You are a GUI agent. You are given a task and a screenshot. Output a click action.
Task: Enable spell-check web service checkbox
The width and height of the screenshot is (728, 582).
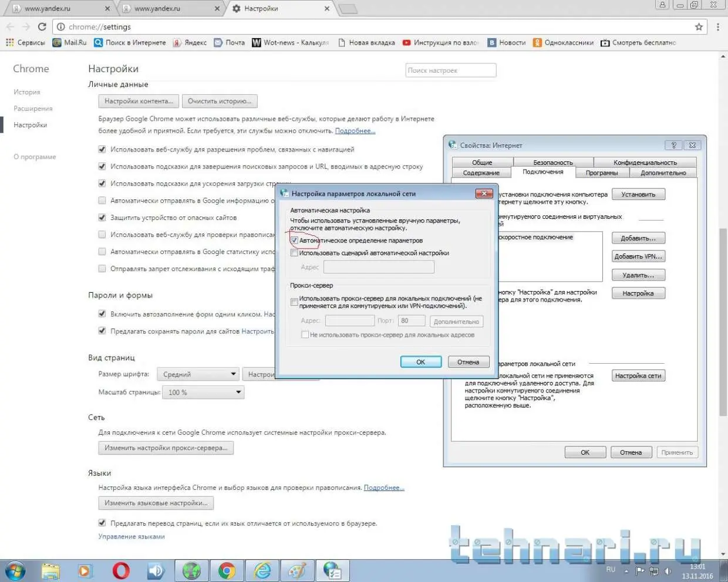(102, 234)
